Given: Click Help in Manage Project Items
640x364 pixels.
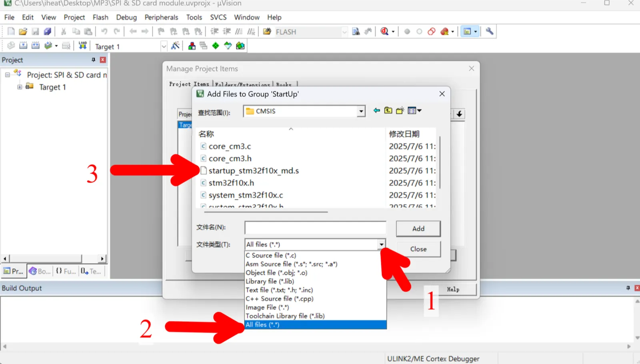Looking at the screenshot, I should pos(453,289).
